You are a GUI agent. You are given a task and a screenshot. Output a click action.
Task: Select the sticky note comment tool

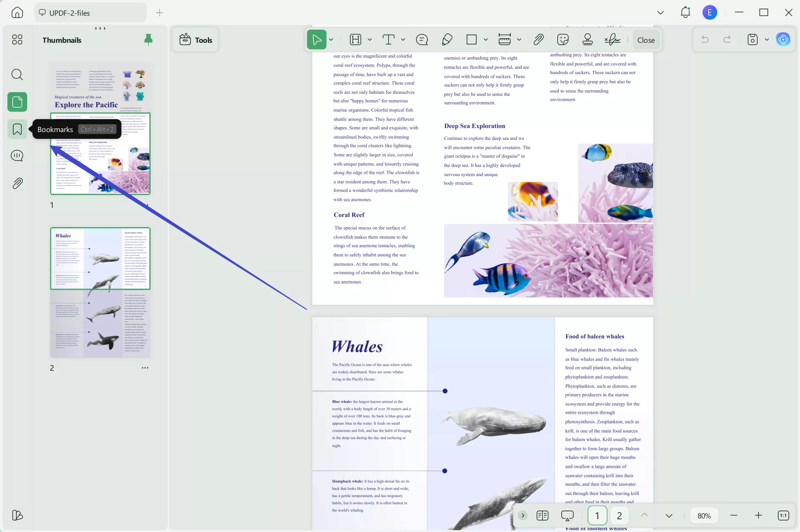pos(422,40)
